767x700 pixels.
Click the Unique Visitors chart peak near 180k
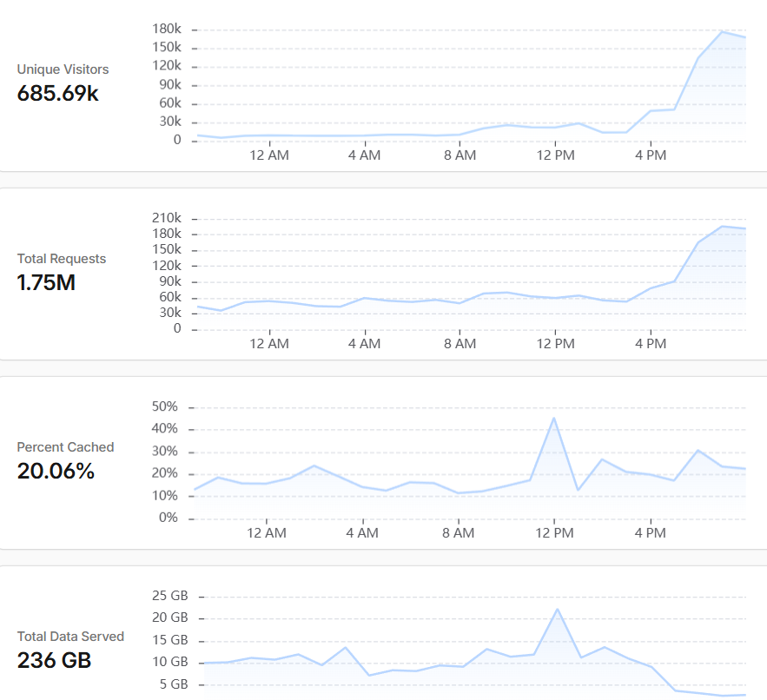tap(722, 32)
